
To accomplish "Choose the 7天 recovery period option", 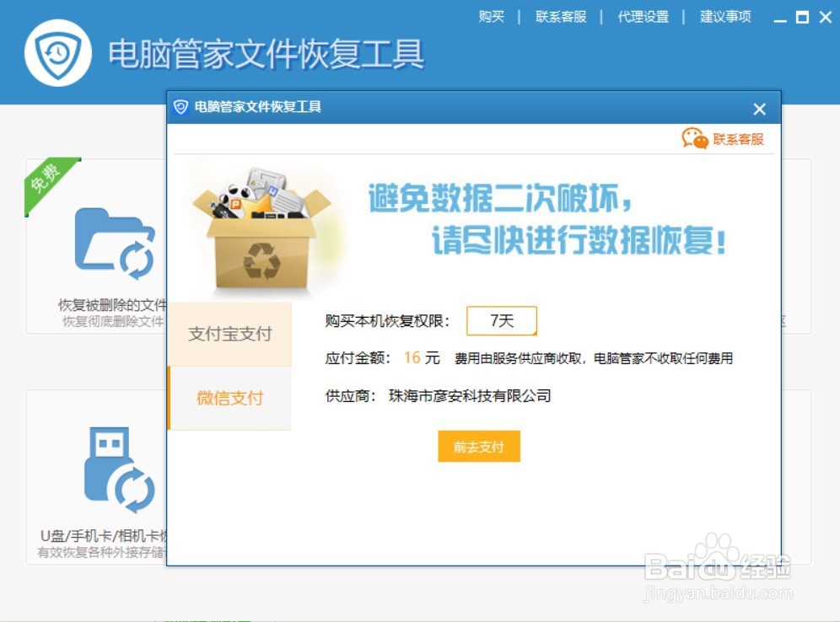I will click(x=502, y=320).
